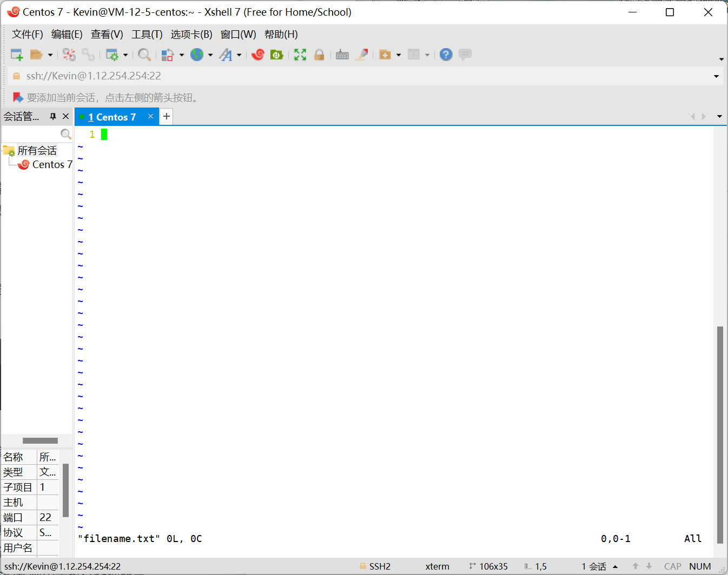Select 所有会话 folder in session tree
The image size is (728, 575).
click(x=37, y=150)
